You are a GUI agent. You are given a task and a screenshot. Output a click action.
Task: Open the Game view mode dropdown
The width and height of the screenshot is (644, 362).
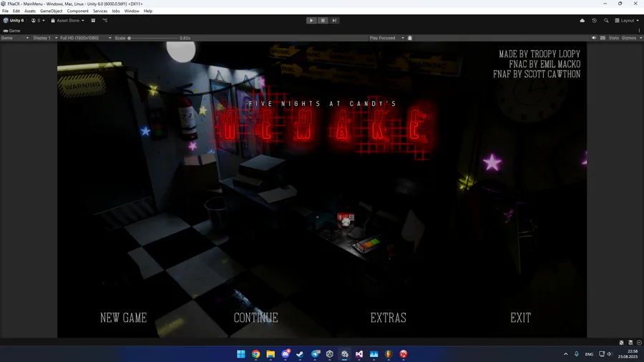pos(15,38)
